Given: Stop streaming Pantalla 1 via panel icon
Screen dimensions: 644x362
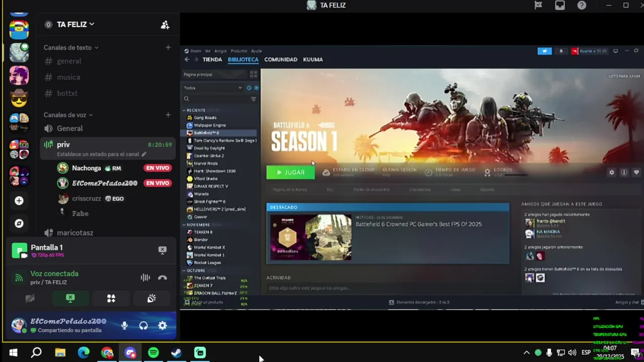Looking at the screenshot, I should (x=162, y=250).
